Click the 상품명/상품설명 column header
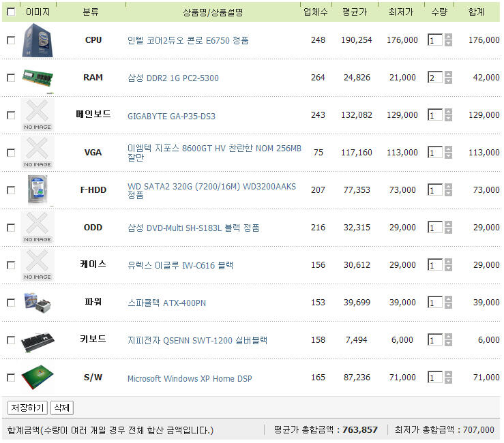The width and height of the screenshot is (504, 443). click(x=213, y=12)
